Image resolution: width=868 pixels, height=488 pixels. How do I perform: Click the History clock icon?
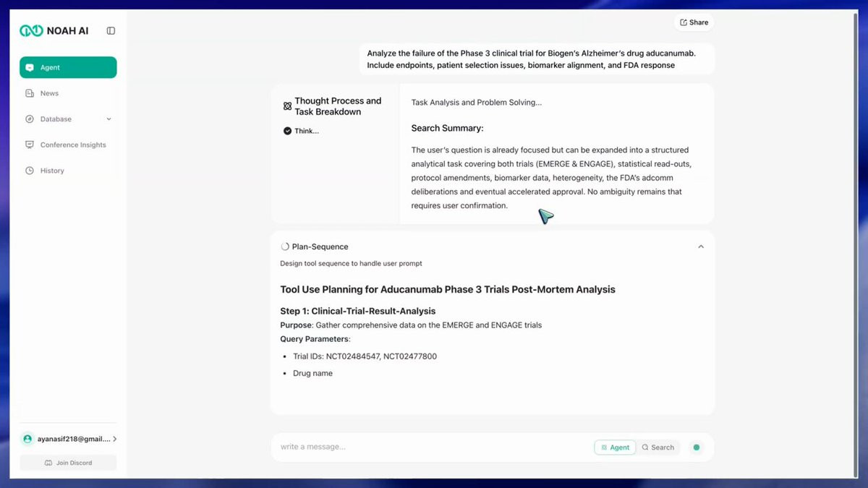click(x=30, y=171)
